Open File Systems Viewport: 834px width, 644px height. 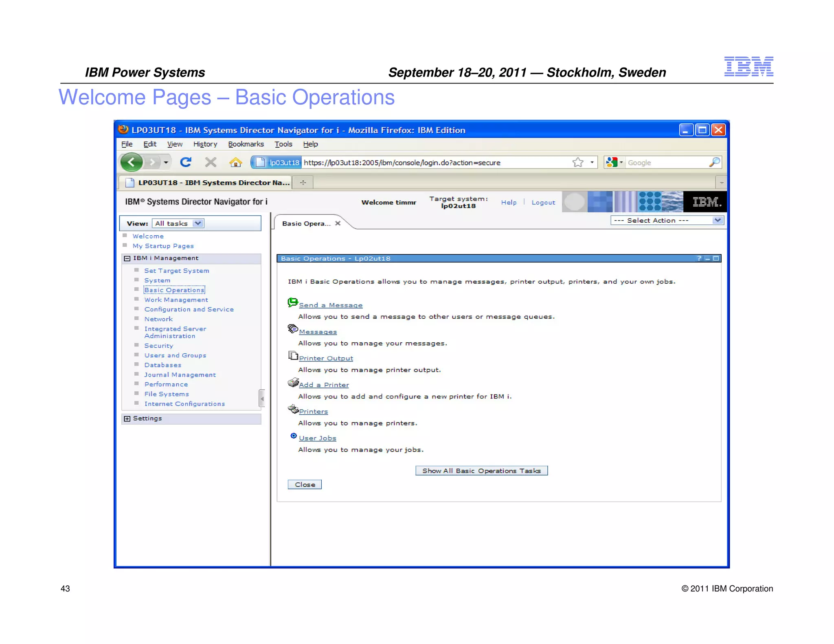pos(167,394)
